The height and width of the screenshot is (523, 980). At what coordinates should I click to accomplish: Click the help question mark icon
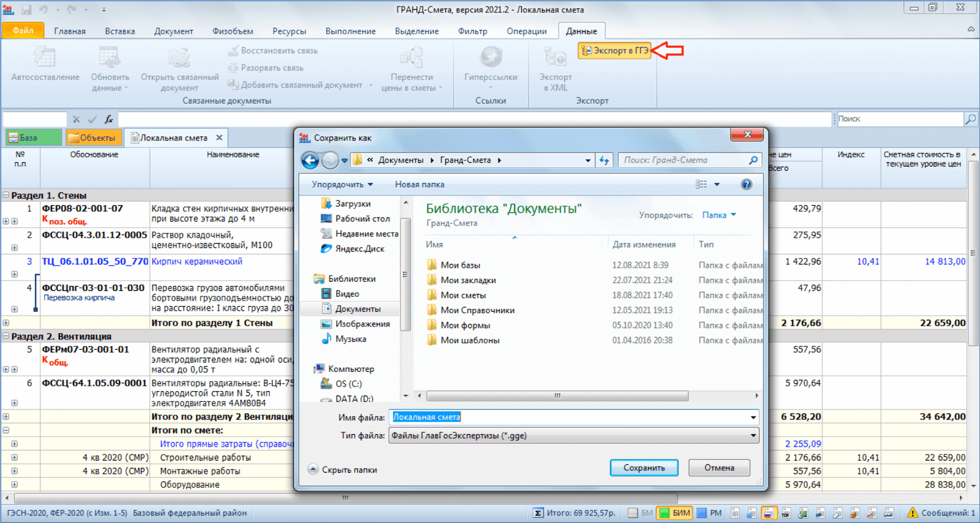click(746, 184)
